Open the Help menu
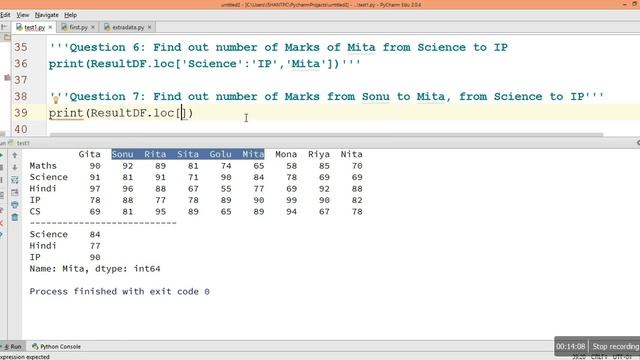 [x=71, y=15]
